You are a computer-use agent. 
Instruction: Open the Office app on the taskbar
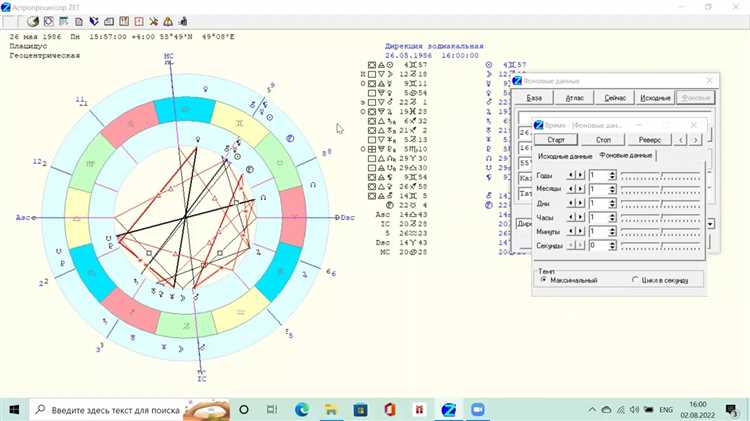[390, 410]
